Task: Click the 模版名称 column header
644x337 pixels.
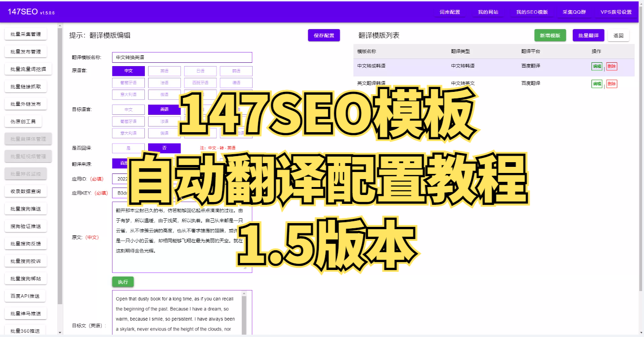Action: pyautogui.click(x=367, y=52)
